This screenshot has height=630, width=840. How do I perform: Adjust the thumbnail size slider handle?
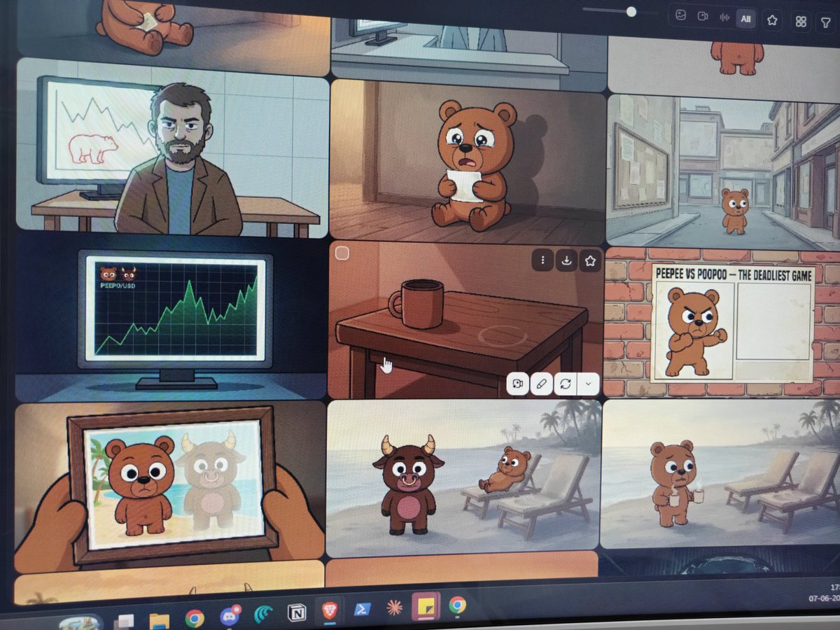[x=631, y=12]
